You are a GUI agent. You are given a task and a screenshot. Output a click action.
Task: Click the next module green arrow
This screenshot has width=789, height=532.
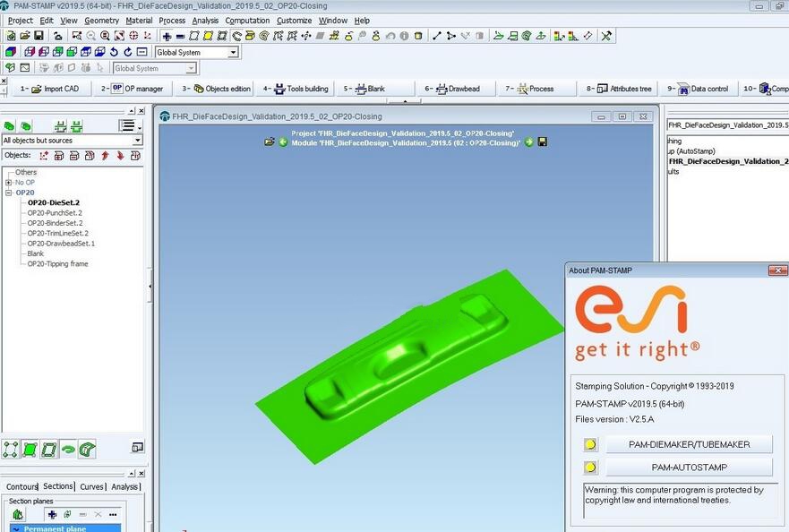(x=529, y=142)
